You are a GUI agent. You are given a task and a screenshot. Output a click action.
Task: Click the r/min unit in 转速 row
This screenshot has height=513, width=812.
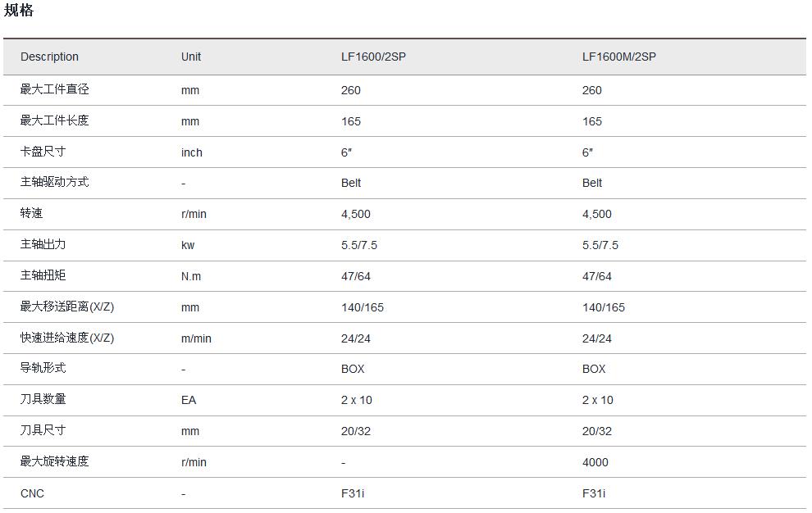click(x=194, y=214)
